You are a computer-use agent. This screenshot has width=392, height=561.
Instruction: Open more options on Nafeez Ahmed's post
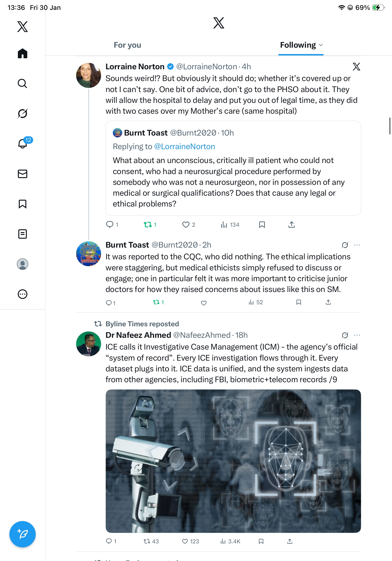357,335
